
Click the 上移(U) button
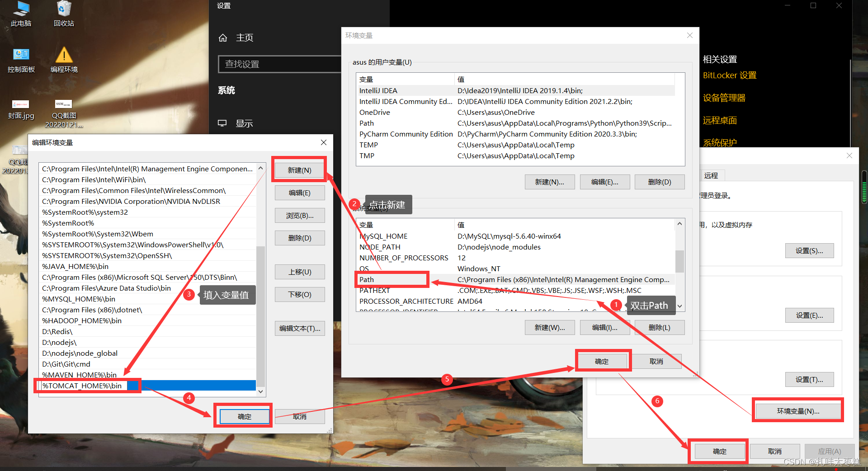299,272
